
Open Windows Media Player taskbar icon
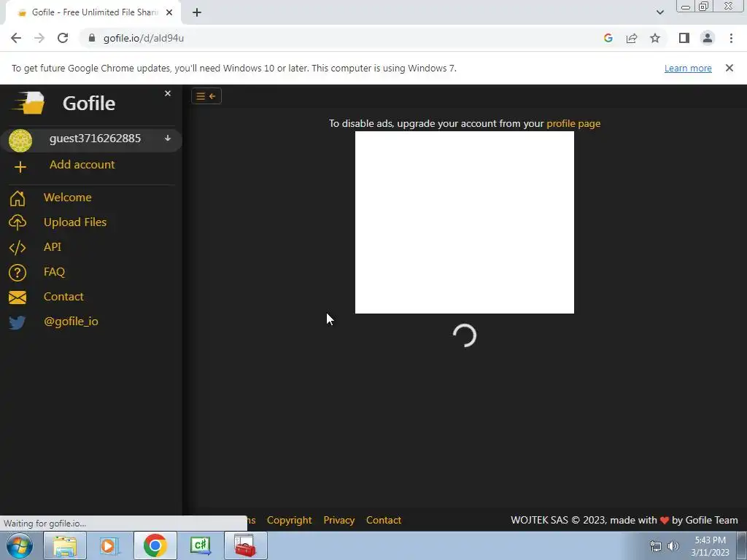(x=109, y=545)
